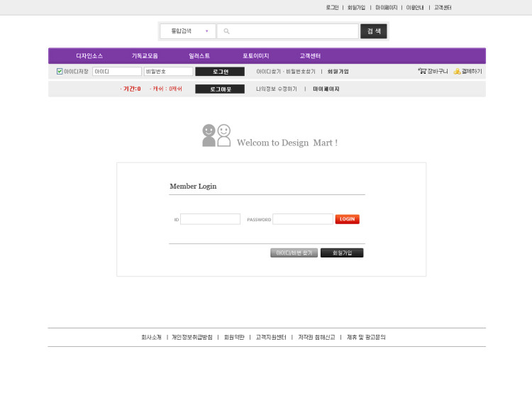Click the shopping cart icon (장바구니)
Image resolution: width=532 pixels, height=405 pixels.
coord(422,71)
